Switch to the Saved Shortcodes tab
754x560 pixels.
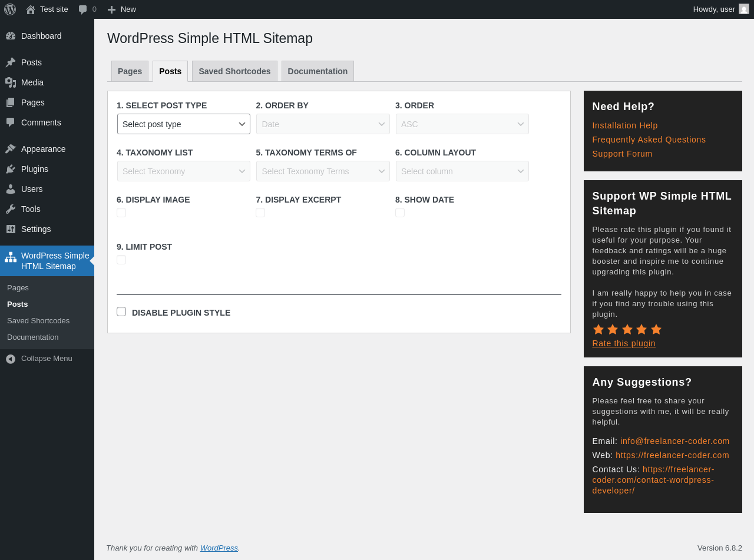(234, 71)
